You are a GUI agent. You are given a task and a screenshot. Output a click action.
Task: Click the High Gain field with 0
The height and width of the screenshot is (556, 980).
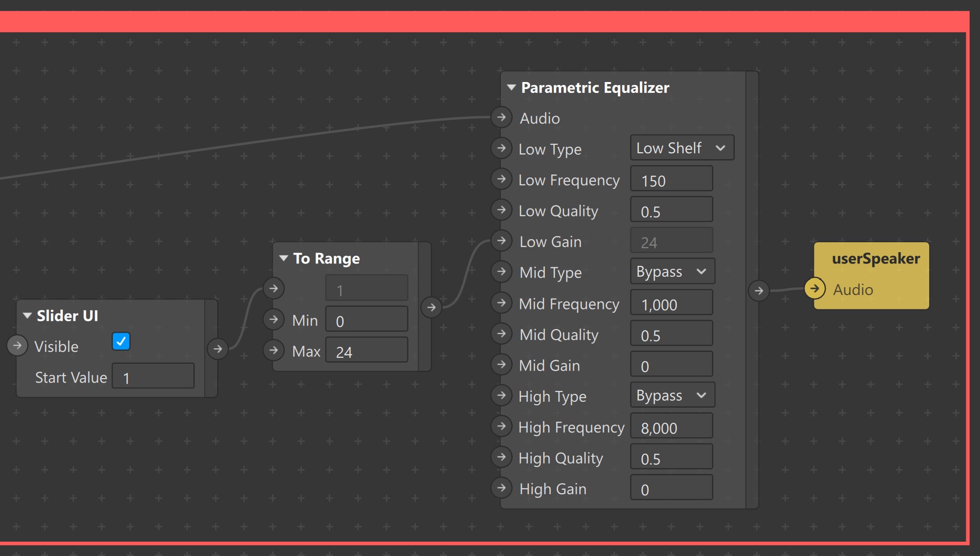(x=671, y=488)
